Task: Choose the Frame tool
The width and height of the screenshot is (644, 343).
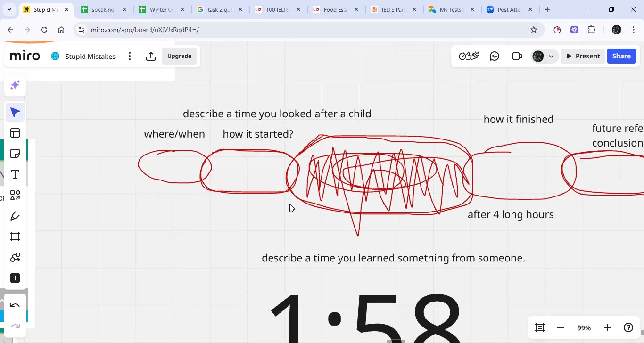Action: click(15, 237)
